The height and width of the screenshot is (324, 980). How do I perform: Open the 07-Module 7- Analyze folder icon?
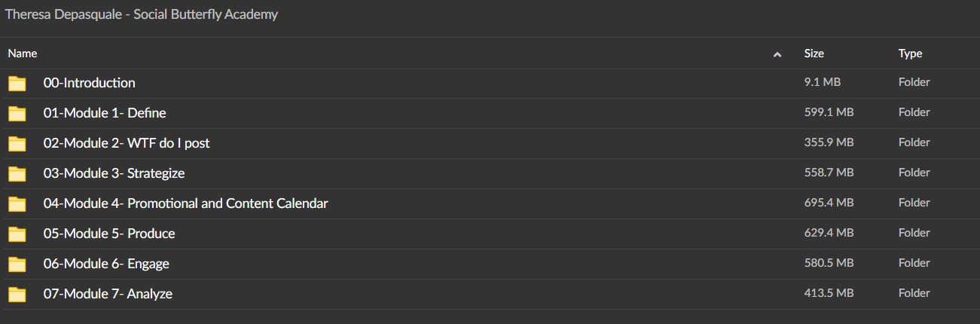[x=17, y=295]
